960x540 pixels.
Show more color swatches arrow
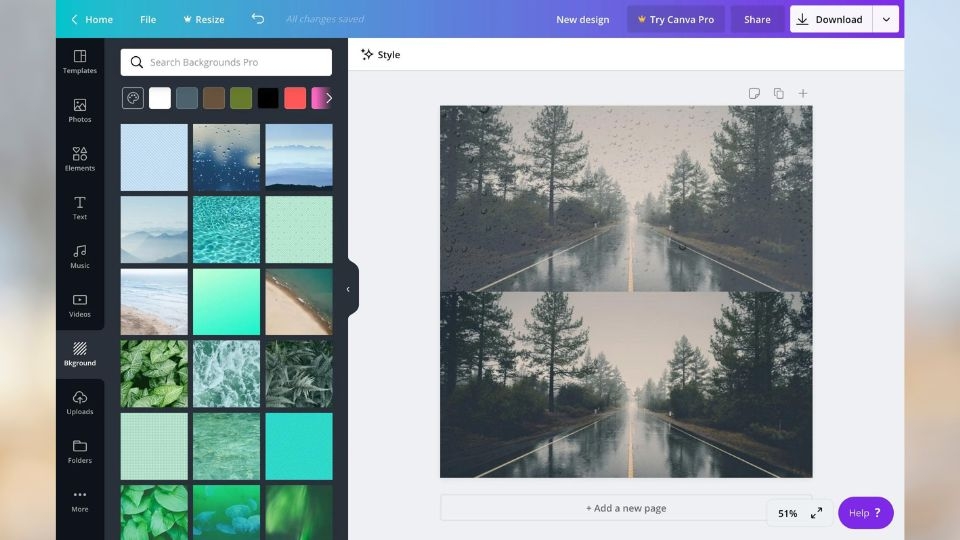(329, 98)
